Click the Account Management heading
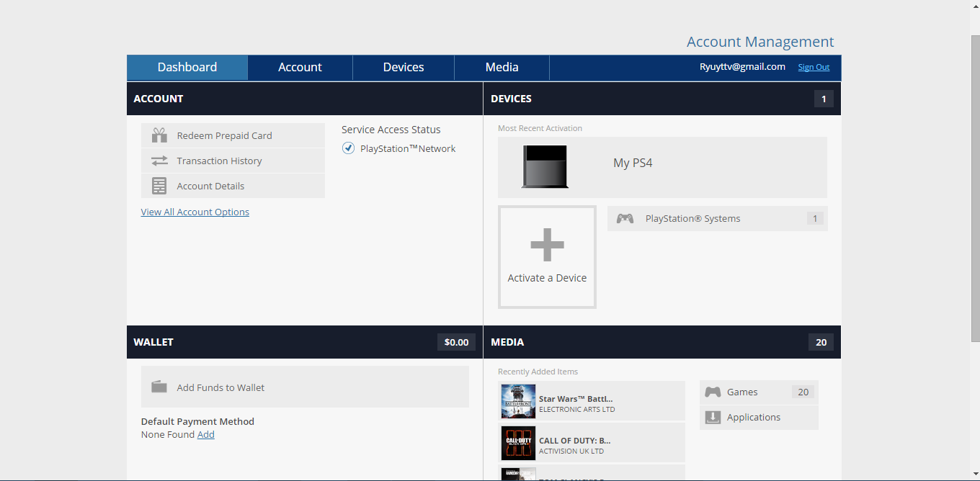The width and height of the screenshot is (980, 481). point(760,42)
